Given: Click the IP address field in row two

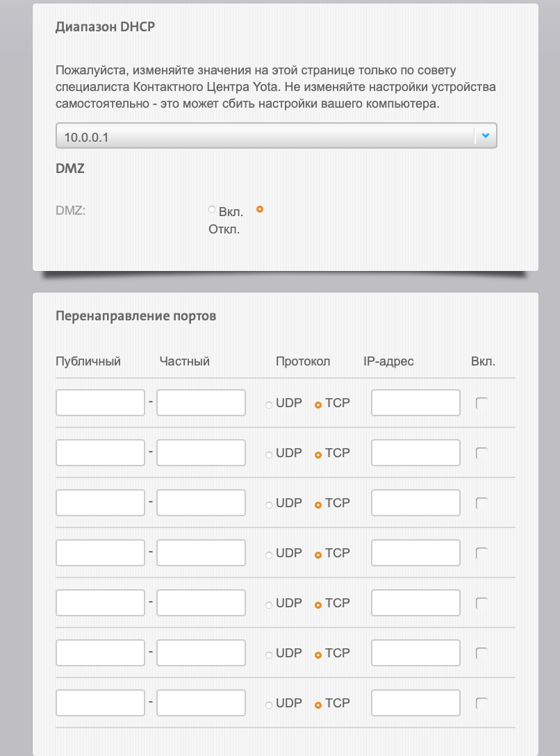Looking at the screenshot, I should 415,453.
